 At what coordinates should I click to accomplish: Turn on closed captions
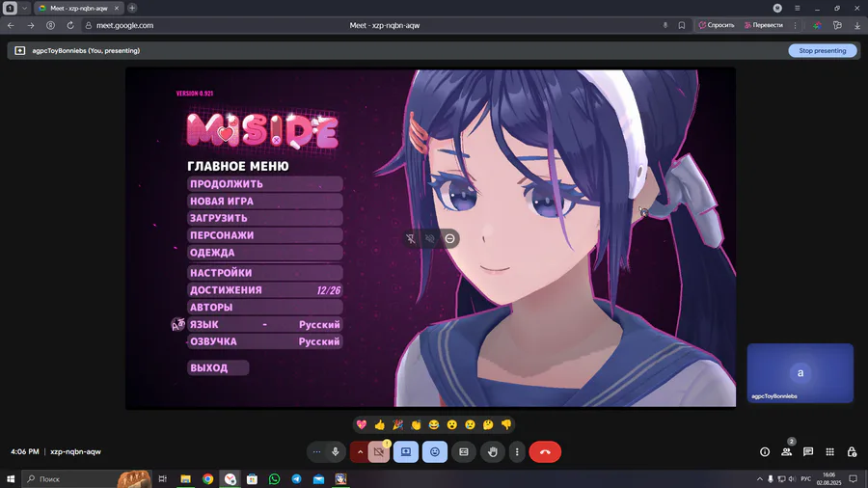click(464, 452)
